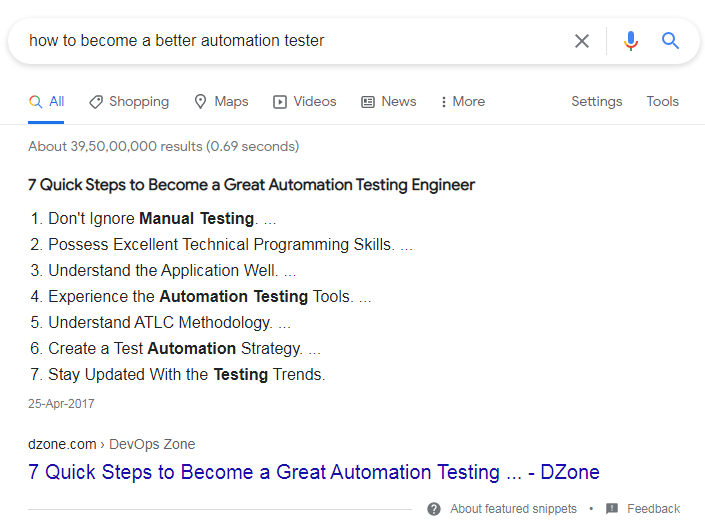Screen dimensions: 705x527
Task: Start voice search with microphone icon
Action: (x=630, y=41)
